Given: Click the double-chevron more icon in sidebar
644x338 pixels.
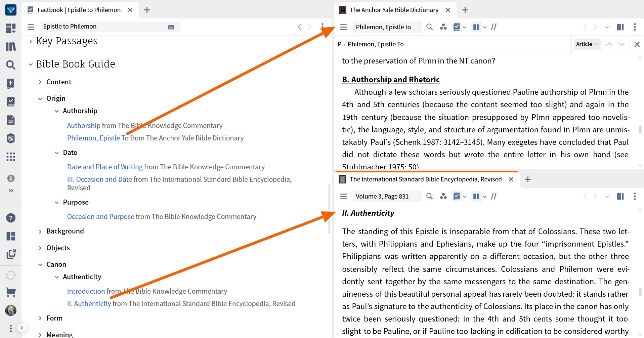Looking at the screenshot, I should click(x=11, y=191).
